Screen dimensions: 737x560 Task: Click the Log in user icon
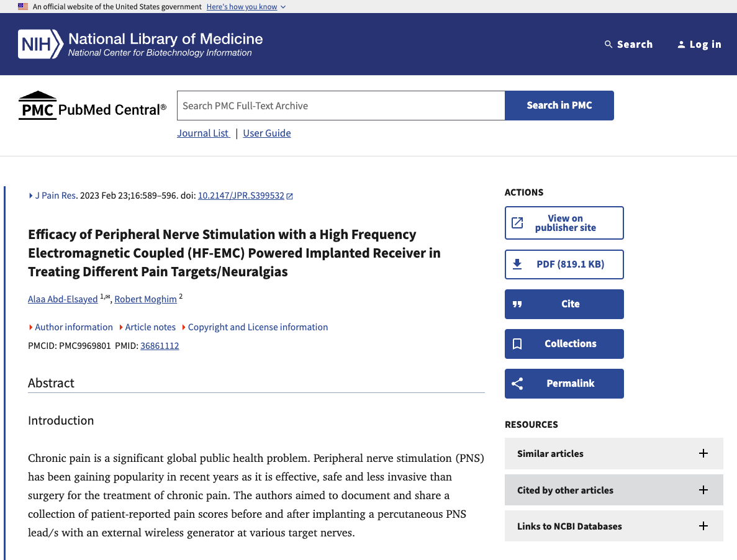click(x=681, y=45)
